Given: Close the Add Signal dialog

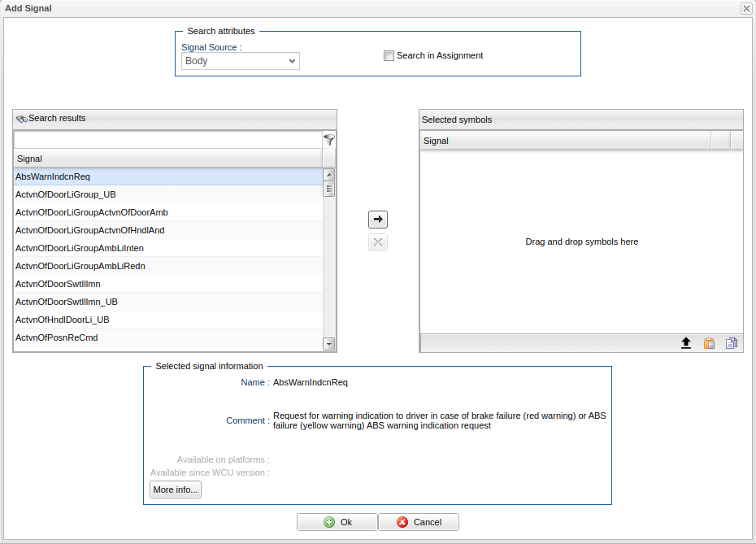Looking at the screenshot, I should 746,8.
